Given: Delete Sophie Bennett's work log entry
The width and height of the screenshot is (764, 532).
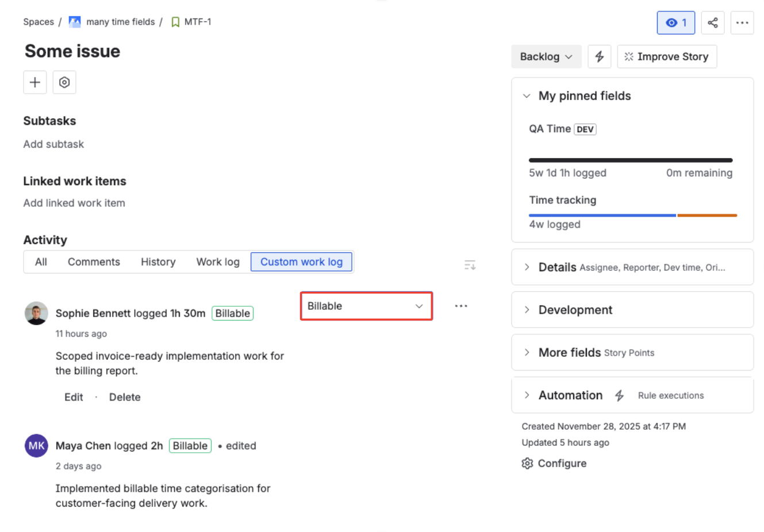Looking at the screenshot, I should (125, 396).
